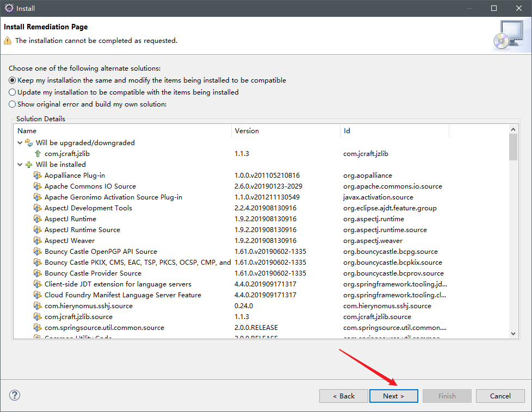Select 'Show original error and build my own solution'
This screenshot has height=412, width=532.
coord(88,104)
